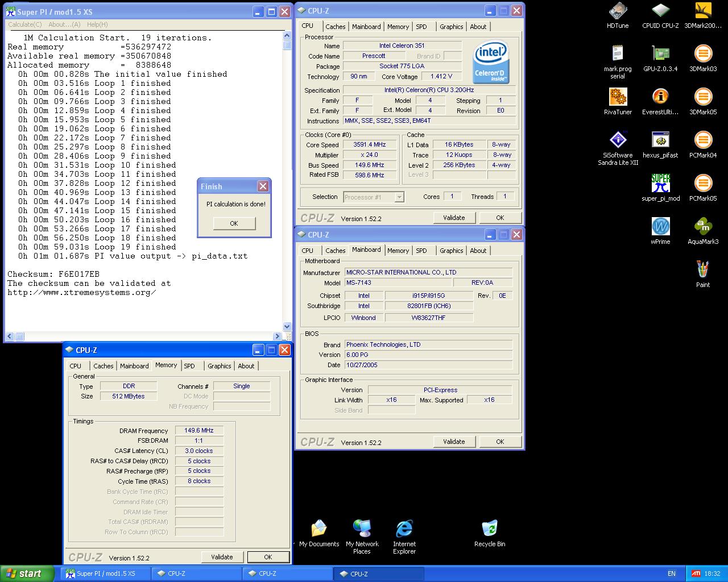Click Super PI scroll up arrow

[x=287, y=36]
